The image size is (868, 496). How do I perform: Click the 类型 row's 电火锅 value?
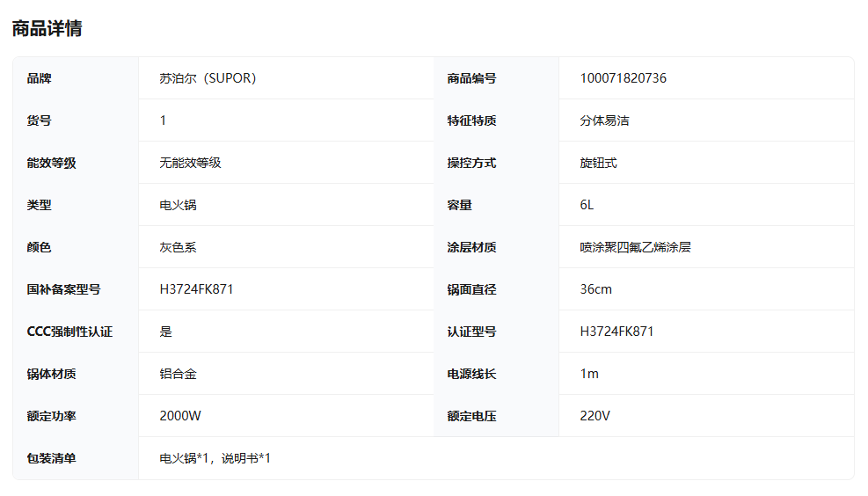click(x=178, y=205)
